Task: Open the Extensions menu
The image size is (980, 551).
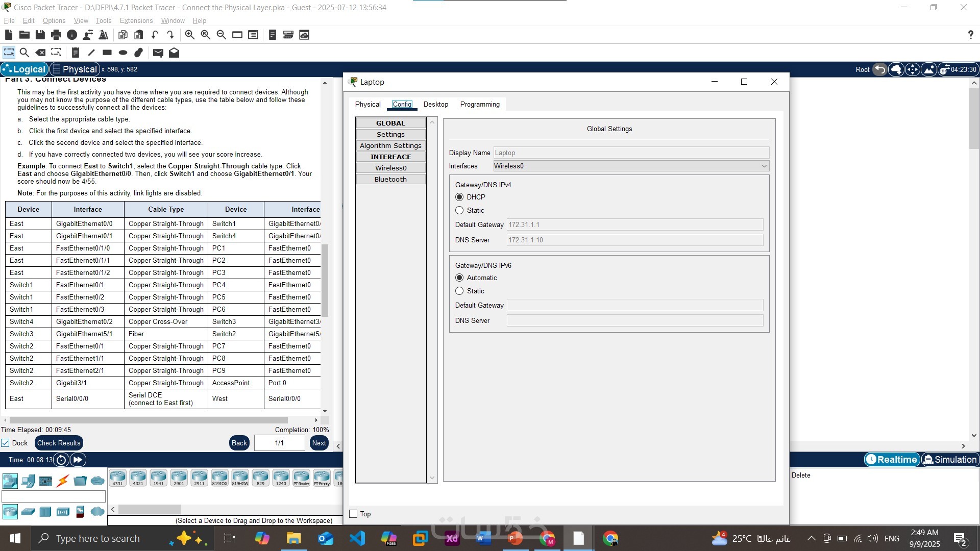Action: [x=136, y=20]
